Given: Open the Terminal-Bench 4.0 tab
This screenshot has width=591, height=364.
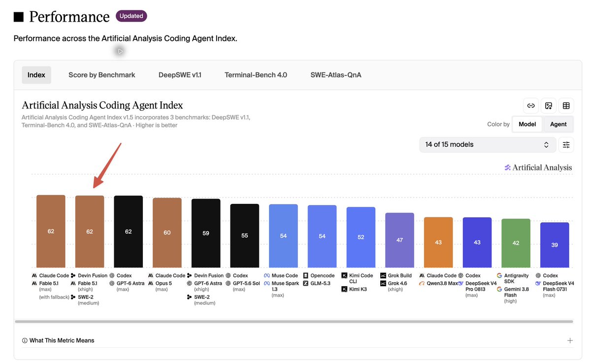Looking at the screenshot, I should pyautogui.click(x=256, y=75).
